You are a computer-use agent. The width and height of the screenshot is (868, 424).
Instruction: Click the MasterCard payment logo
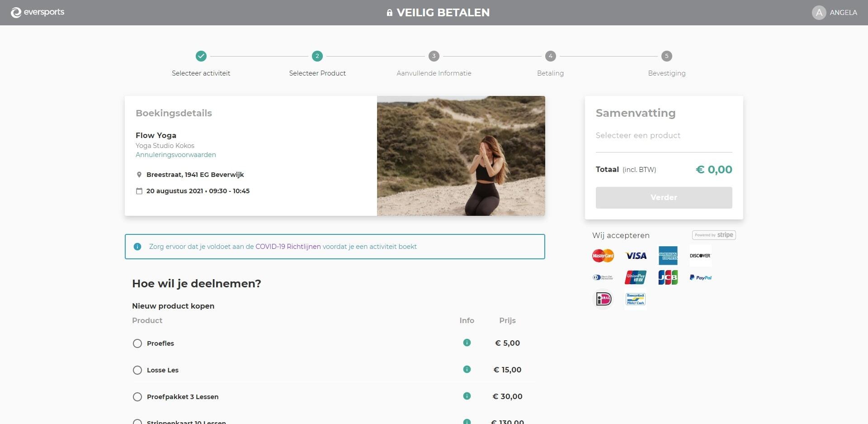click(603, 256)
